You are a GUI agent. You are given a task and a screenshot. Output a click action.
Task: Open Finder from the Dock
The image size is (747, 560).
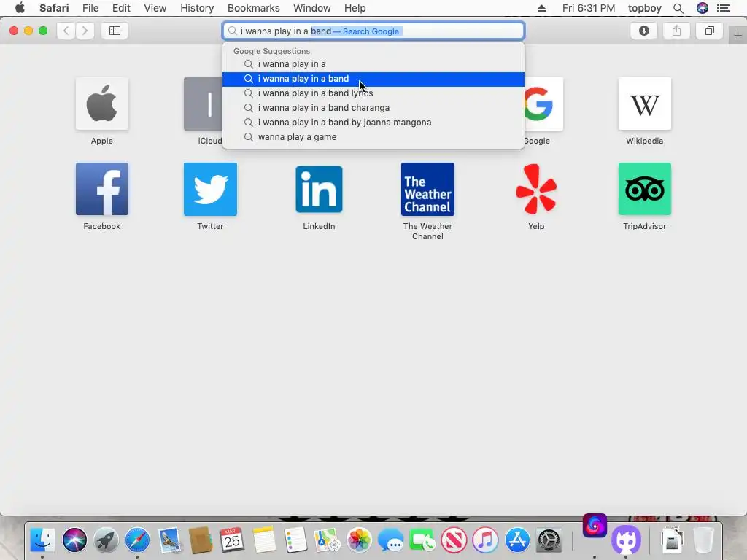43,540
